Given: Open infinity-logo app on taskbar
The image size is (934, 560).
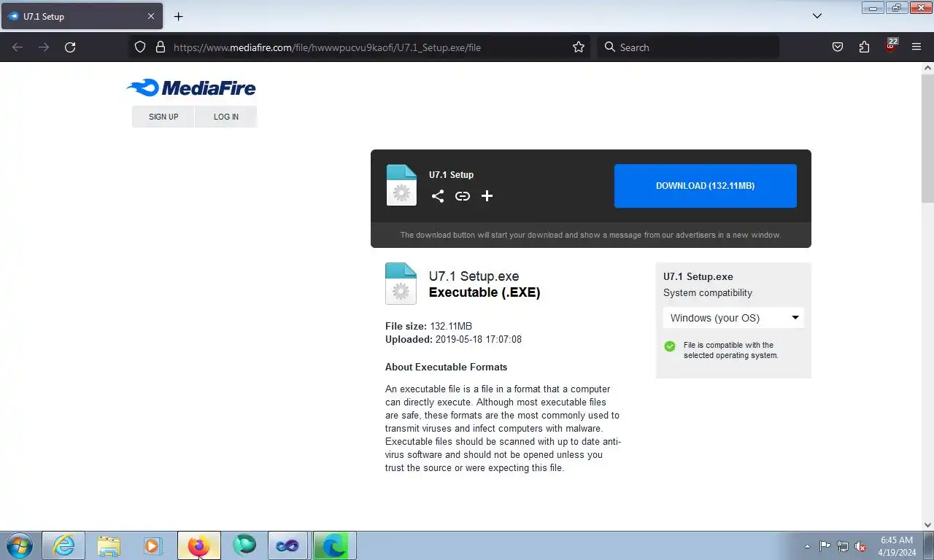Looking at the screenshot, I should pos(288,545).
